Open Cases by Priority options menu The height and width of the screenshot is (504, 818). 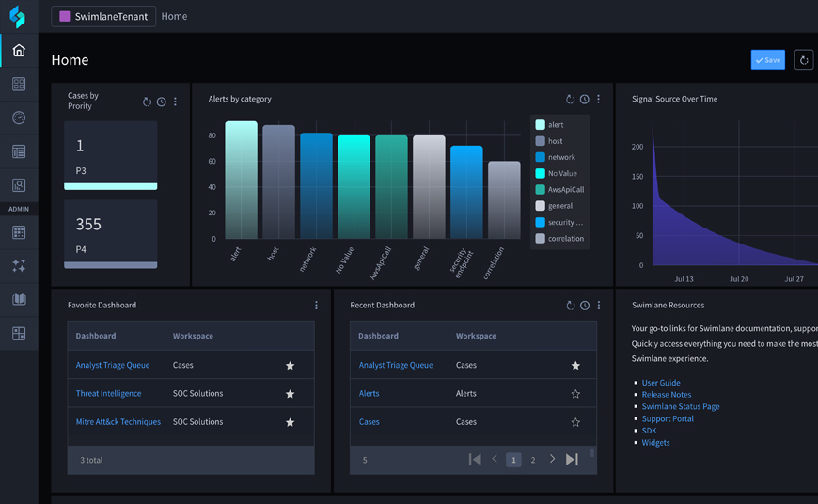175,102
